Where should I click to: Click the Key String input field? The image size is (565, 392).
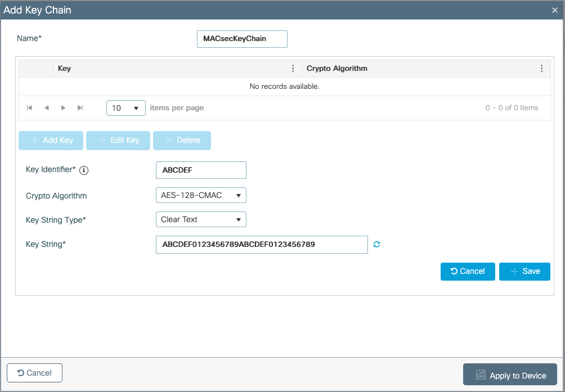(262, 245)
